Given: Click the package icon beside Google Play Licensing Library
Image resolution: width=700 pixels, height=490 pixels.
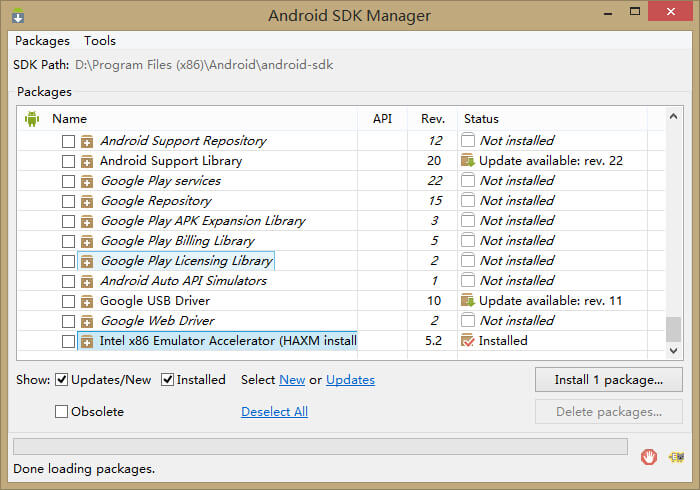Looking at the screenshot, I should tap(87, 262).
